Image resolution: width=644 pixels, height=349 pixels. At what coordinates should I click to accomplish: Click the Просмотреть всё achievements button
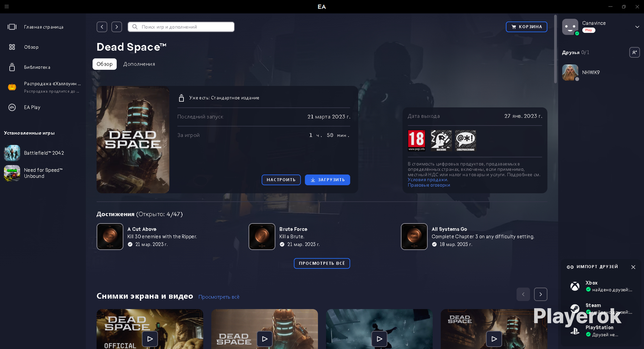pos(322,263)
